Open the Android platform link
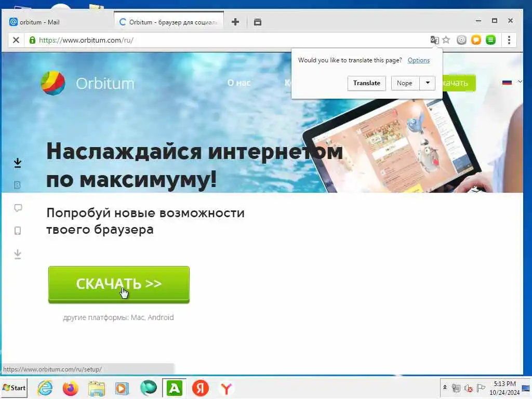The height and width of the screenshot is (399, 532). [161, 317]
